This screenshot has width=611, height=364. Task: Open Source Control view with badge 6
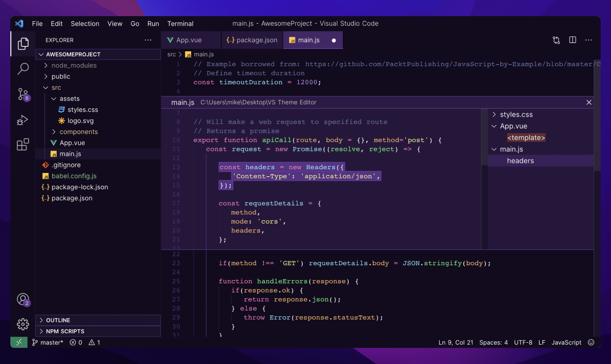(23, 94)
